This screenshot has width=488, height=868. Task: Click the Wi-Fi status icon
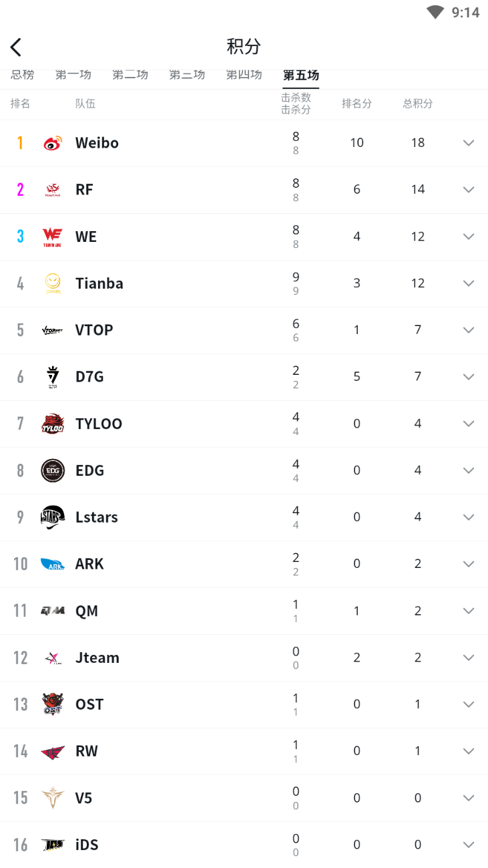tap(435, 12)
